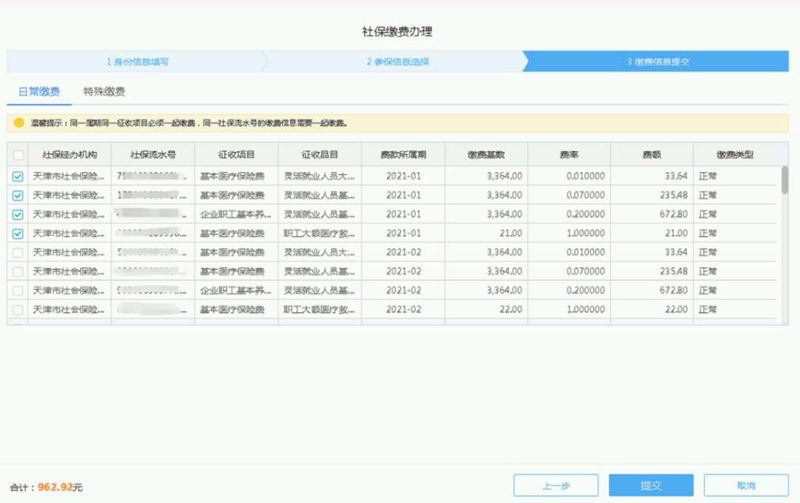
Task: Click step 3 缴费信息提交 indicator
Action: (x=658, y=61)
